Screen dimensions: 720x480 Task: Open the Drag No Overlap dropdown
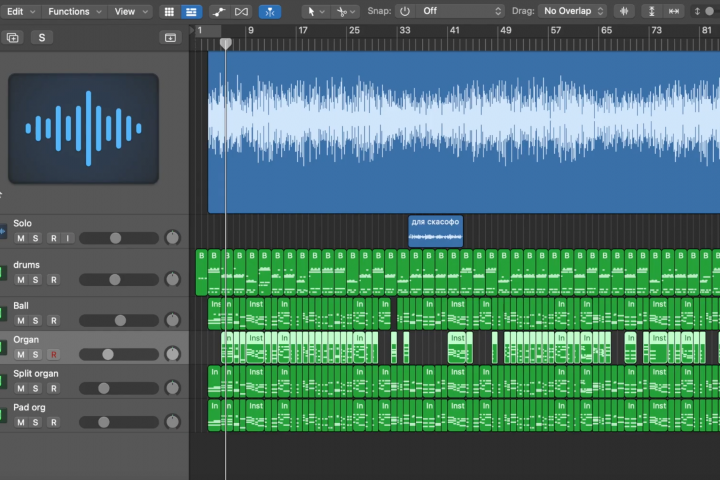(x=573, y=11)
